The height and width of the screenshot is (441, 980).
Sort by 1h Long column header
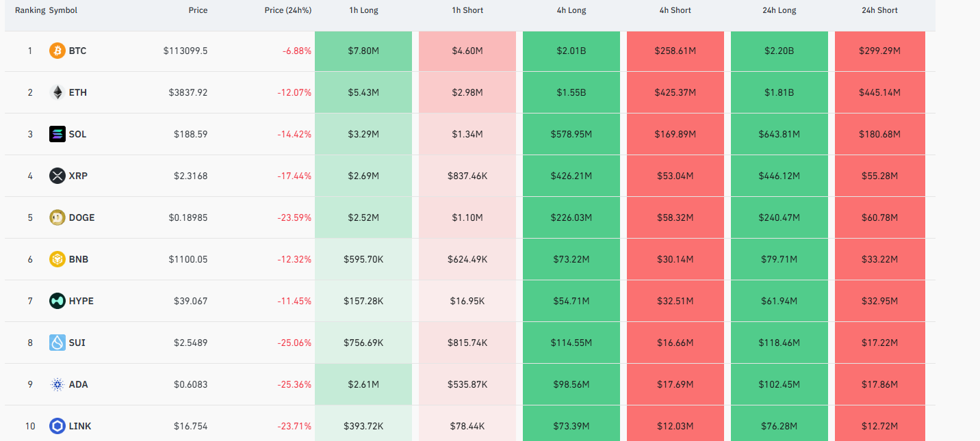pos(363,10)
